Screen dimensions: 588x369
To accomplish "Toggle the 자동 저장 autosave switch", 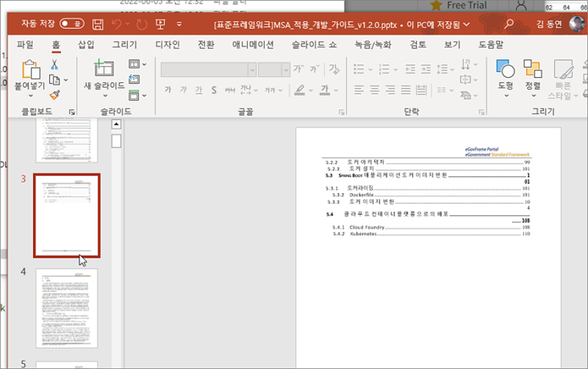I will point(72,24).
